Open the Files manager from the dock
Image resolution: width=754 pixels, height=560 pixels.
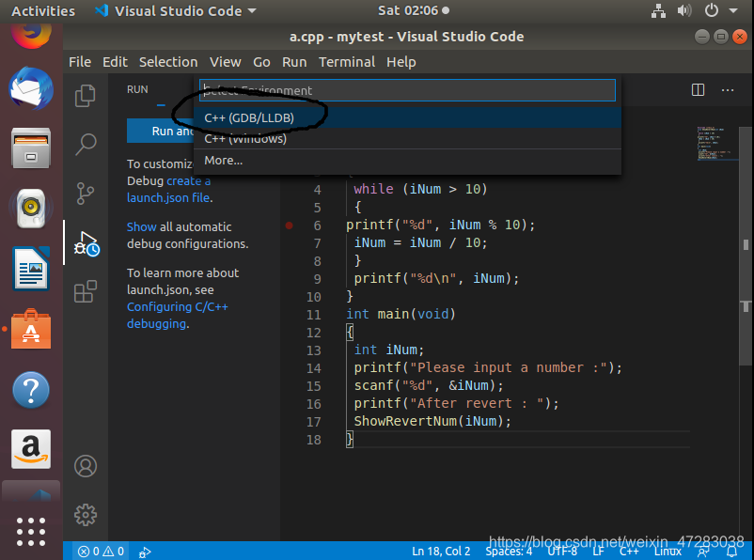tap(31, 148)
